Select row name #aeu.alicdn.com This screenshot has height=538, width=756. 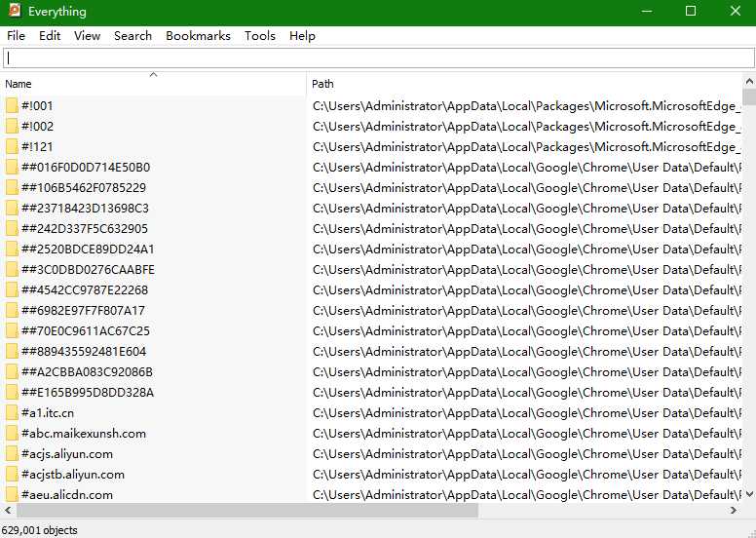point(67,494)
